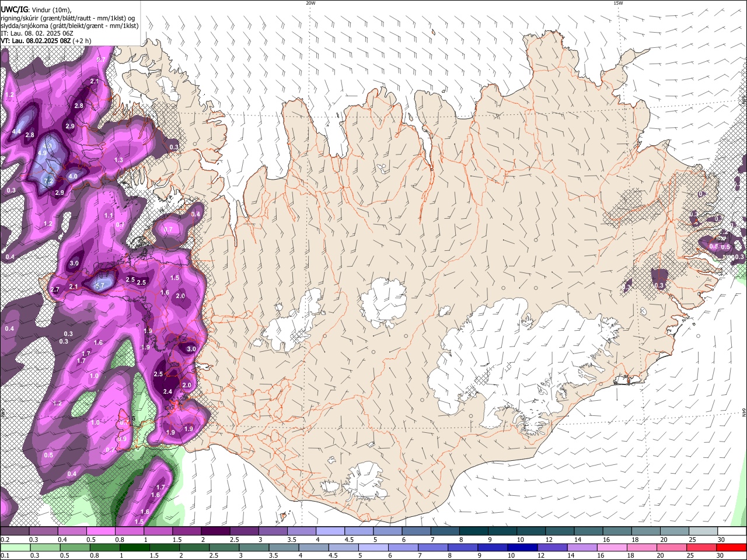
Task: Click the 2.4 precipitation value on map
Action: (168, 391)
